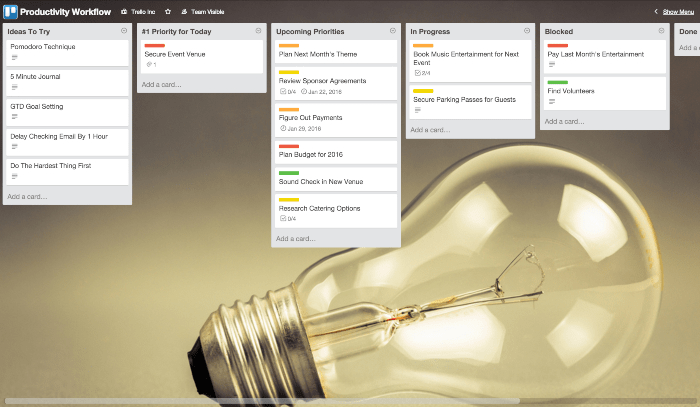
Task: Click checklist badge on Research Catering Options
Action: [288, 219]
